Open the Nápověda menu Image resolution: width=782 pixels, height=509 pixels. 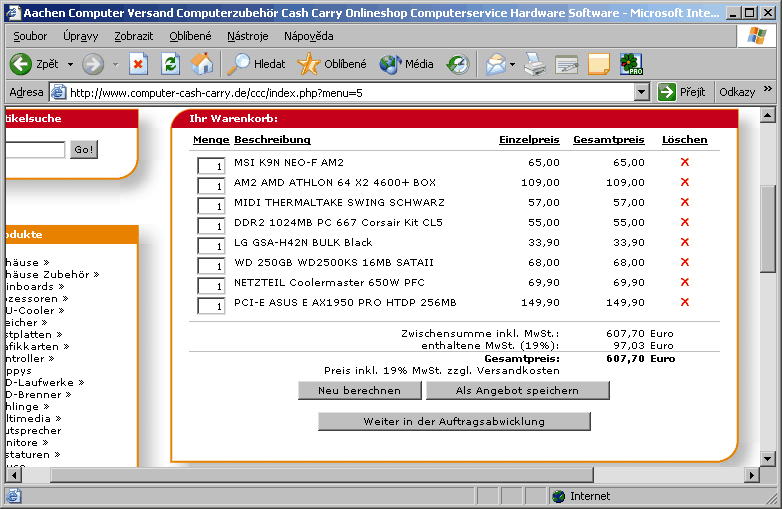(309, 36)
